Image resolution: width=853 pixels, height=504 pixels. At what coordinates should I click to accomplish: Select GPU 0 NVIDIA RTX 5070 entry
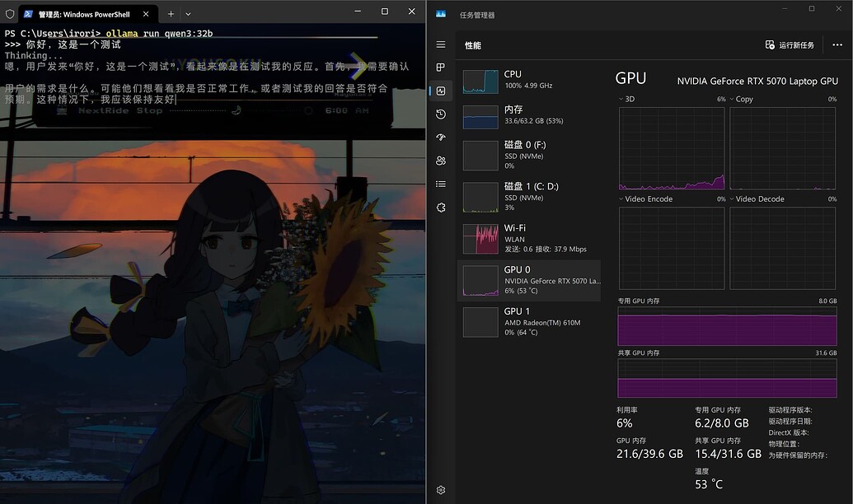point(529,280)
